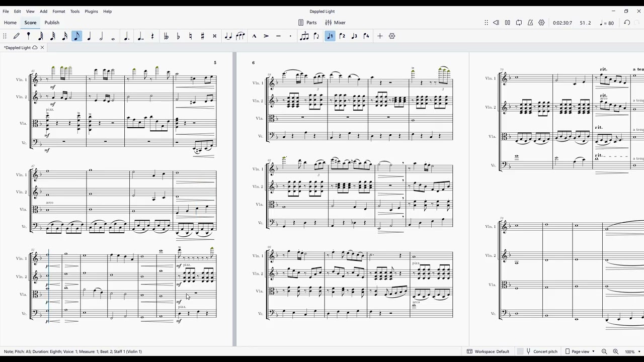Toggle the metronome
The height and width of the screenshot is (362, 644).
pos(530,23)
